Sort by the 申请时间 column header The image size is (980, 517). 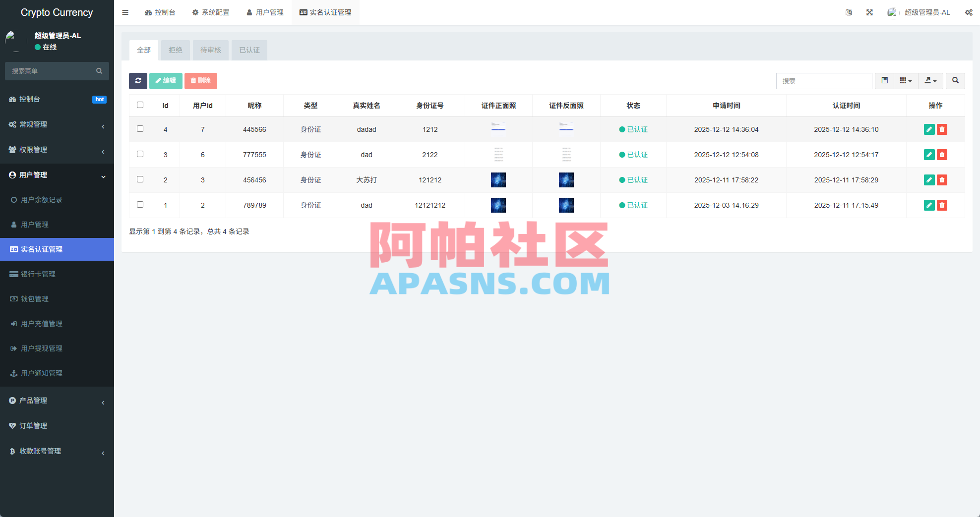pos(726,106)
